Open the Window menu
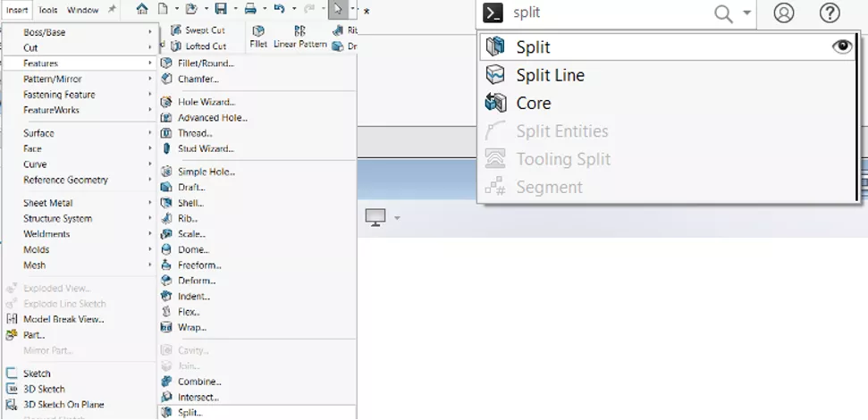Image resolution: width=868 pixels, height=420 pixels. point(82,10)
